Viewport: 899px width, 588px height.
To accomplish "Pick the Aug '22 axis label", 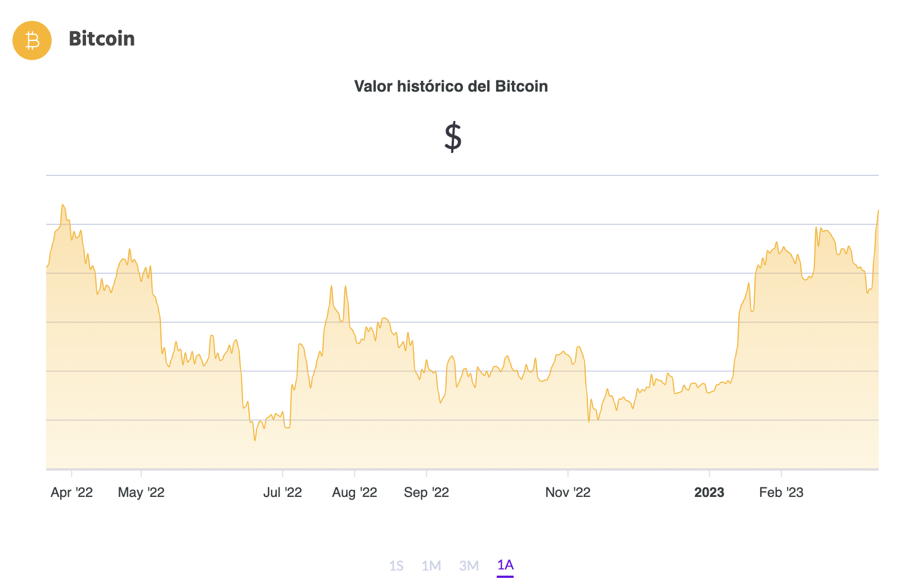I will (x=354, y=492).
